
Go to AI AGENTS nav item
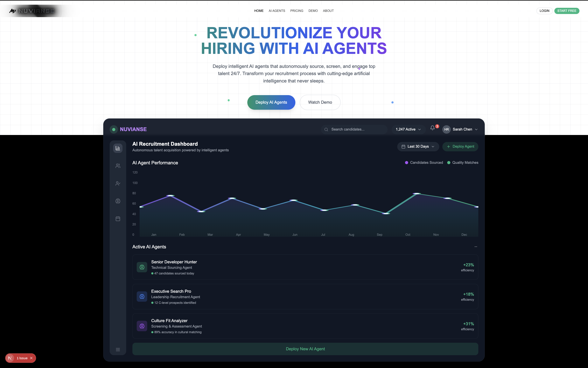point(277,11)
